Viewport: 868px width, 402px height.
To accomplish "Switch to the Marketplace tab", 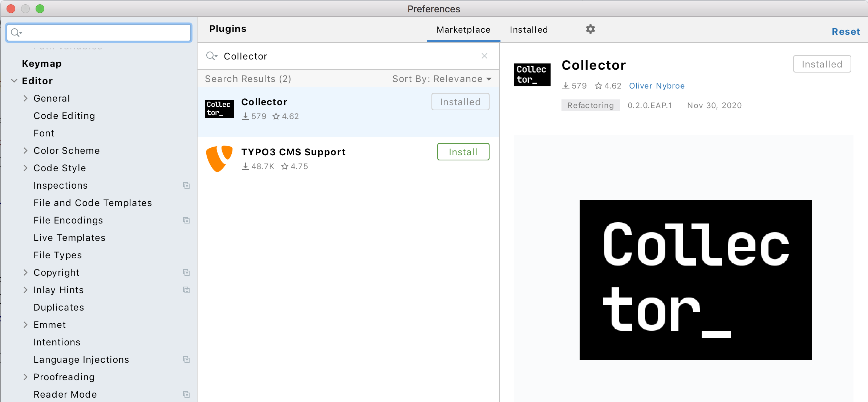I will click(x=463, y=29).
